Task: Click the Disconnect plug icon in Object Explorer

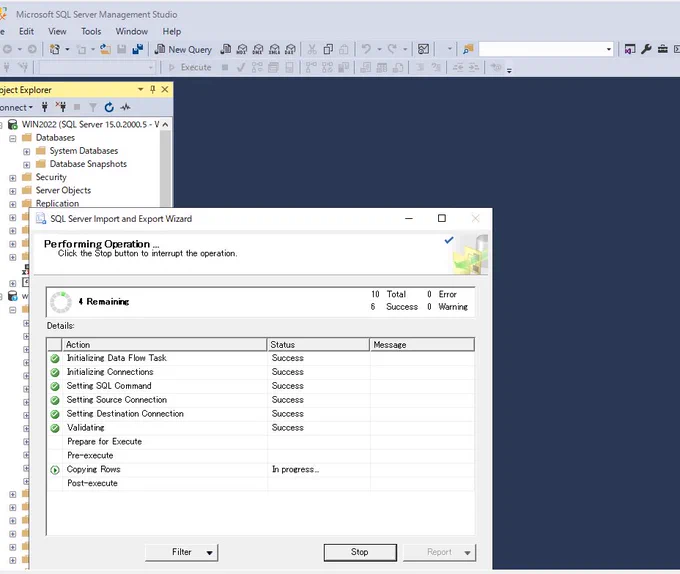Action: pos(61,107)
